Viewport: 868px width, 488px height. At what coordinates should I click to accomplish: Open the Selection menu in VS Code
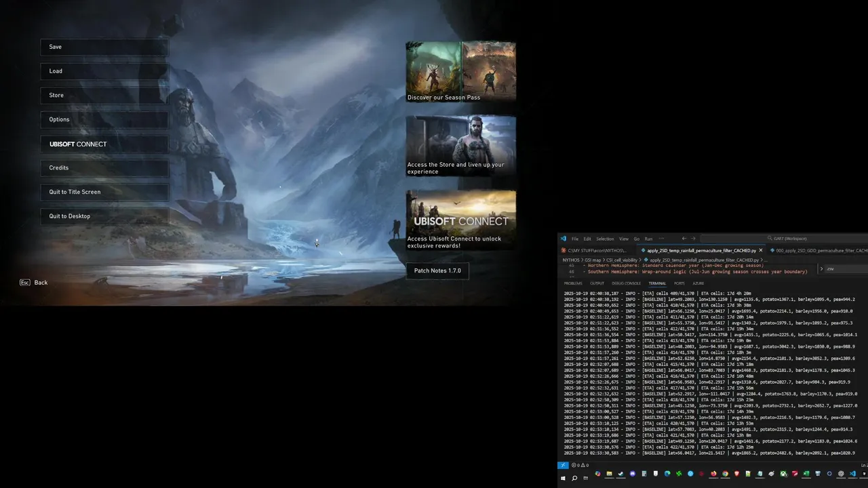(x=605, y=239)
